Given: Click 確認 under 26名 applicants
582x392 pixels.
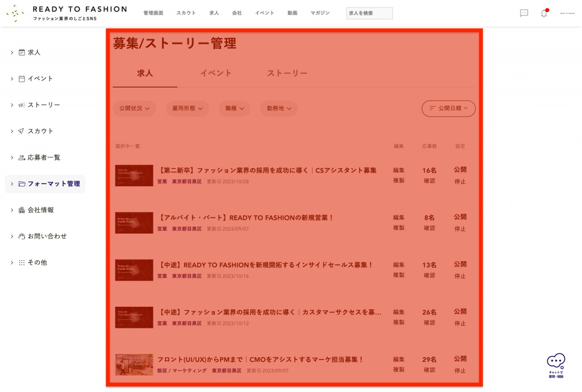Looking at the screenshot, I should (x=429, y=323).
